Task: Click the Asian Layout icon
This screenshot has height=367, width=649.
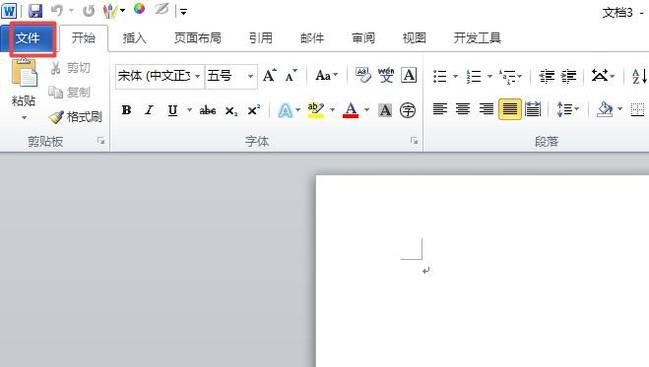Action: pyautogui.click(x=600, y=75)
